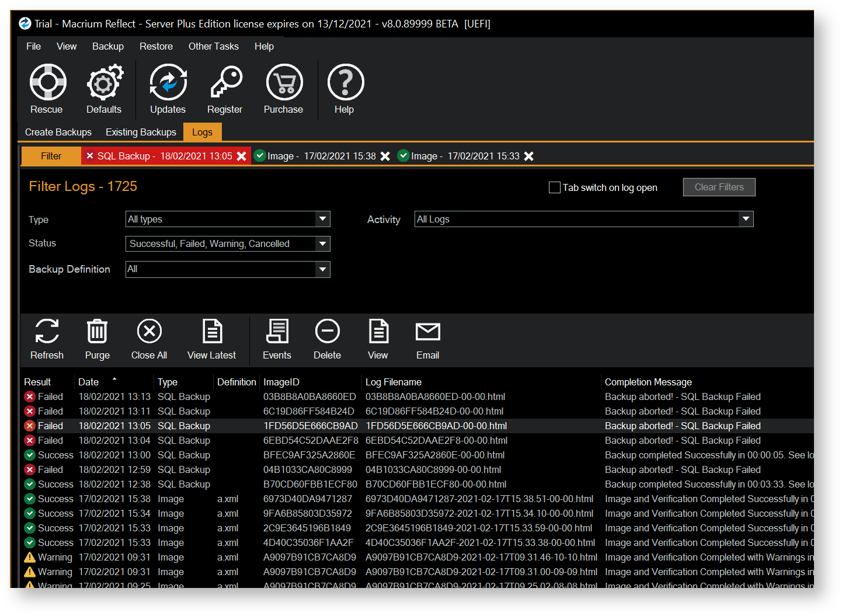
Task: Click the Macrium Reflect title bar logo
Action: coord(25,23)
